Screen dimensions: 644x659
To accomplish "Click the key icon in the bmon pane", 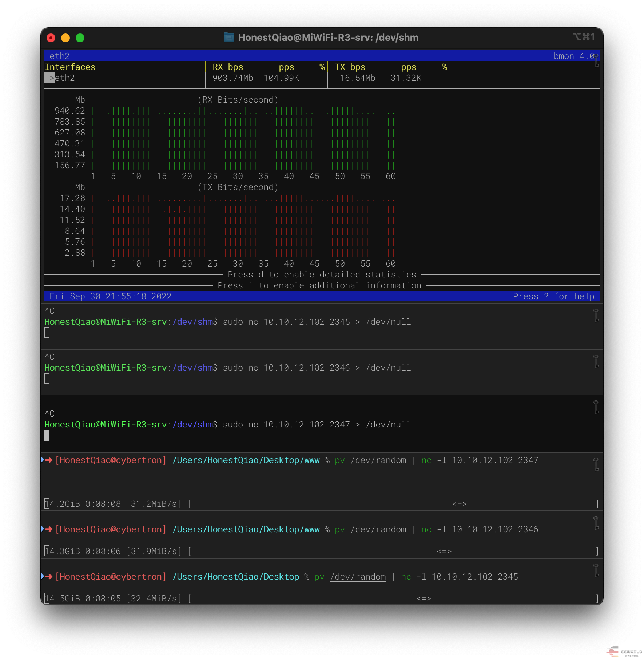I will [x=596, y=60].
